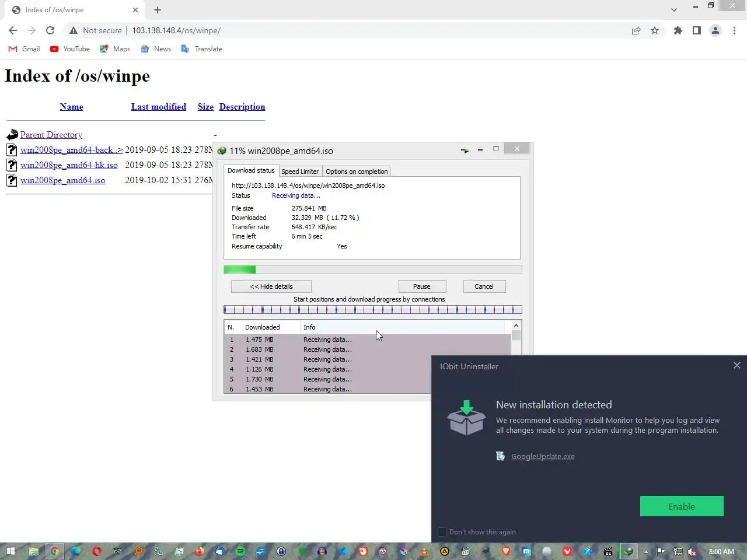The height and width of the screenshot is (560, 747).
Task: Open Action Center flag icon
Action: click(661, 551)
